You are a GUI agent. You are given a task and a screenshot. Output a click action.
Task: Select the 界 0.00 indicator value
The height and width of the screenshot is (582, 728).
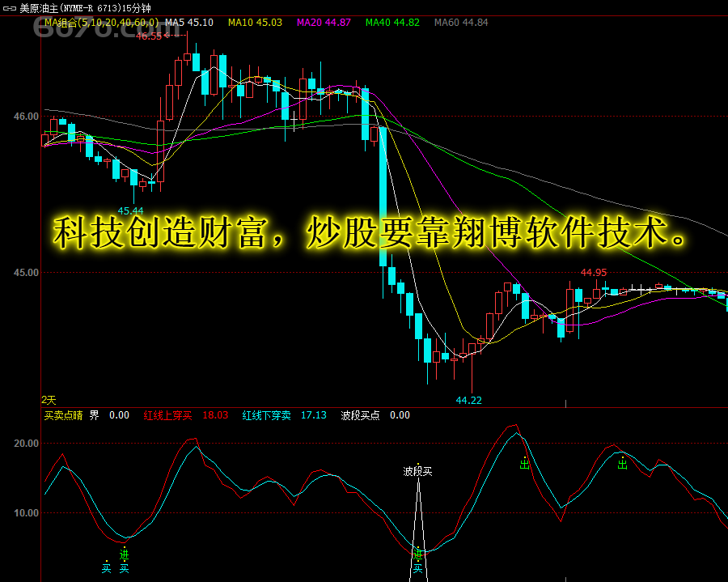coord(109,415)
